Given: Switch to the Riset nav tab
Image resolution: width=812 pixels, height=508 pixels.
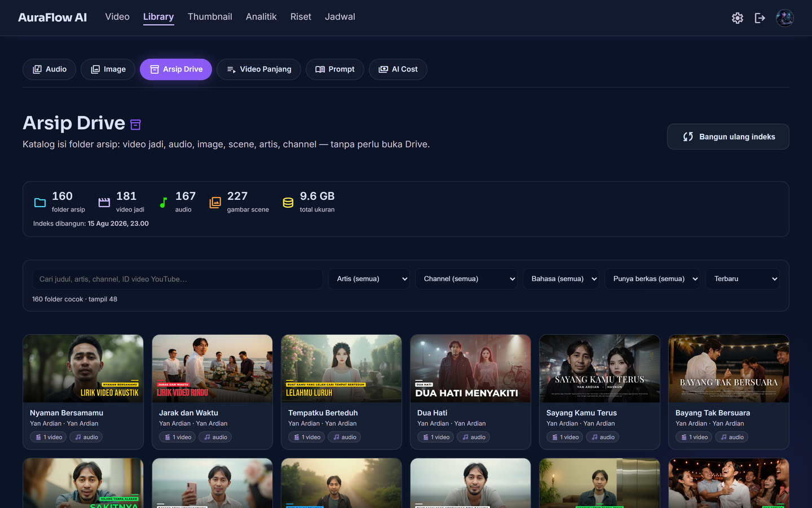Looking at the screenshot, I should coord(301,17).
